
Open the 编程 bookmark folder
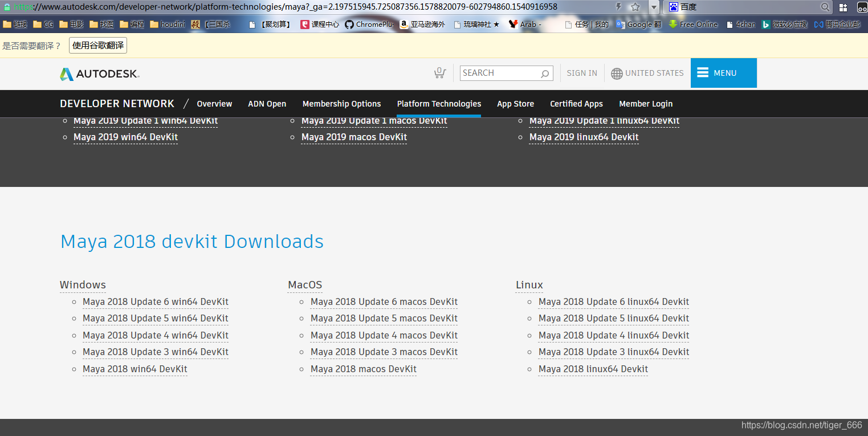[x=132, y=25]
